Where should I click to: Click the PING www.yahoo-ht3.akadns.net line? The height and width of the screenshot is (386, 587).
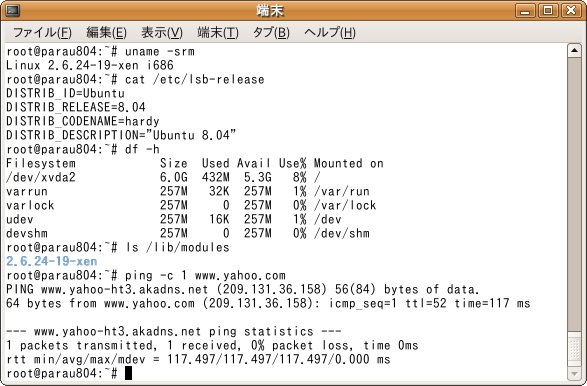click(243, 289)
